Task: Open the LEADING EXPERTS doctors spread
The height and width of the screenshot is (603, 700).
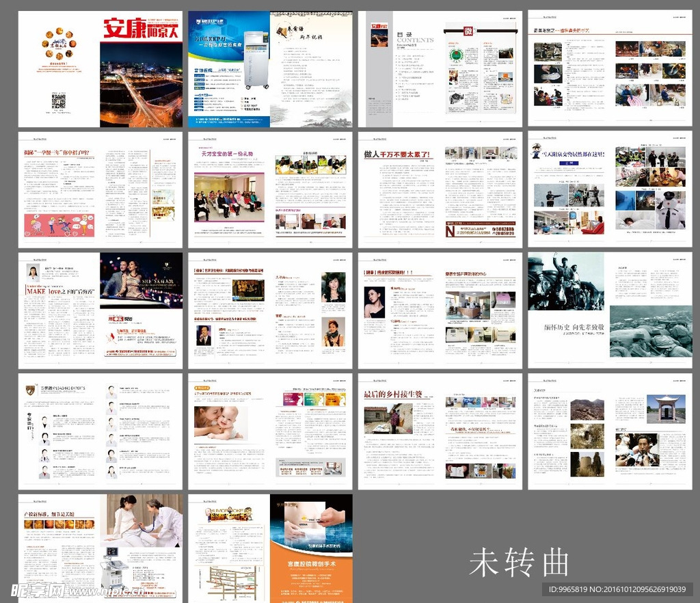Action: [x=100, y=431]
